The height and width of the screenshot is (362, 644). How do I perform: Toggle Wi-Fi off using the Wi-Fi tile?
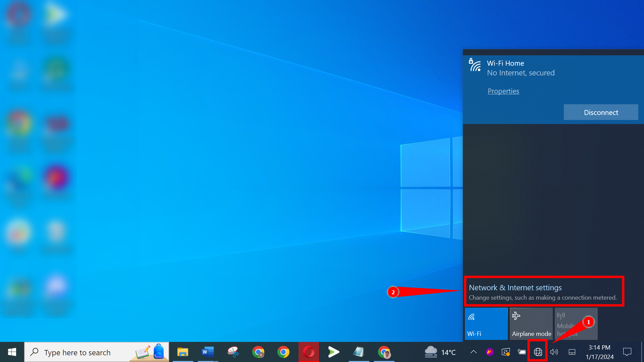[x=486, y=323]
